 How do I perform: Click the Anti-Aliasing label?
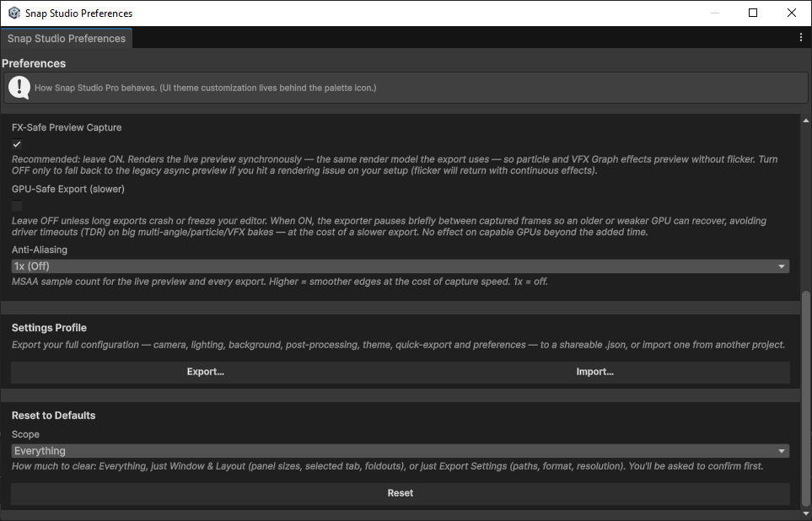point(40,250)
